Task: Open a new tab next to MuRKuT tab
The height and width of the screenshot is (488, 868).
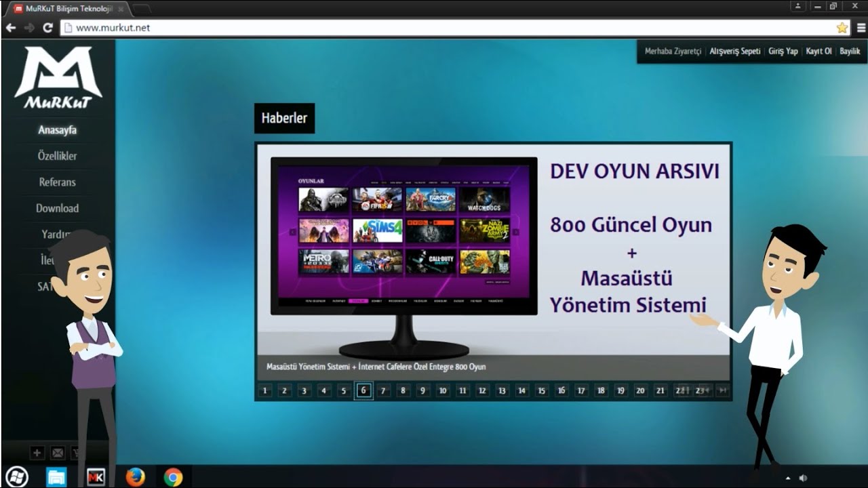Action: click(141, 9)
